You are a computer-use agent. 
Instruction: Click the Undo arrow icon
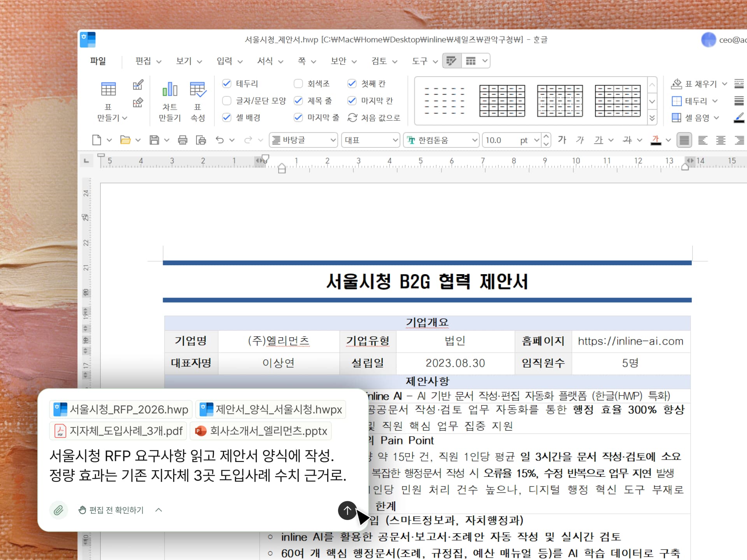(220, 140)
